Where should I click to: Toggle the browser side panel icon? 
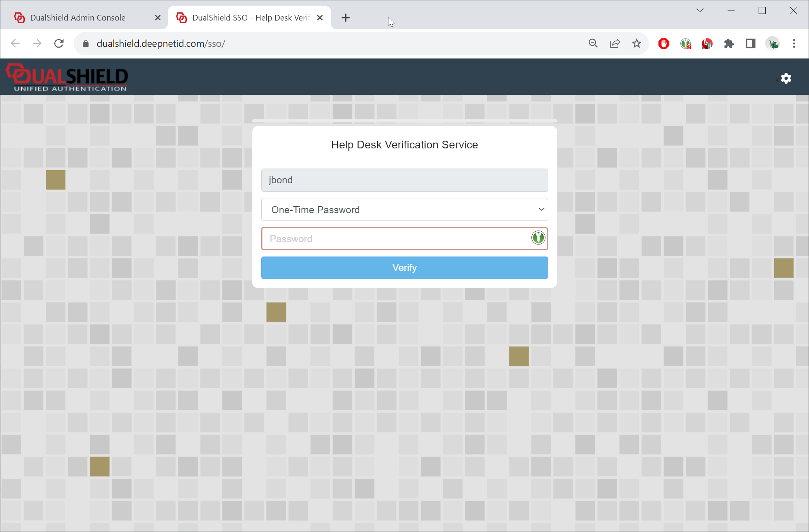tap(750, 43)
